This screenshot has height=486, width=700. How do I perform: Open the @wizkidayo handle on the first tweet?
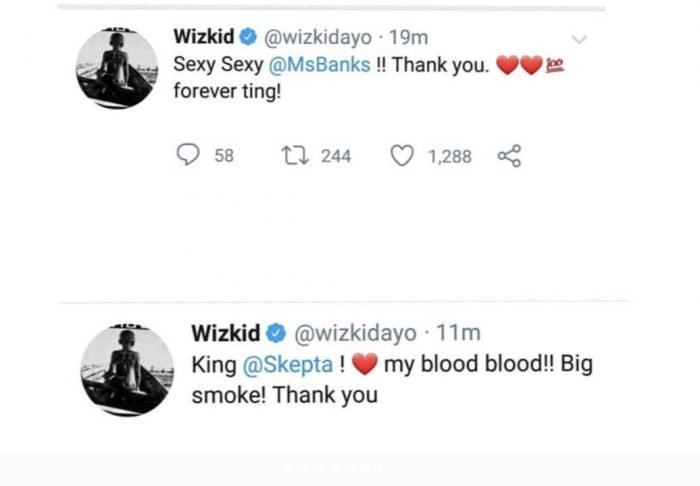tap(318, 37)
